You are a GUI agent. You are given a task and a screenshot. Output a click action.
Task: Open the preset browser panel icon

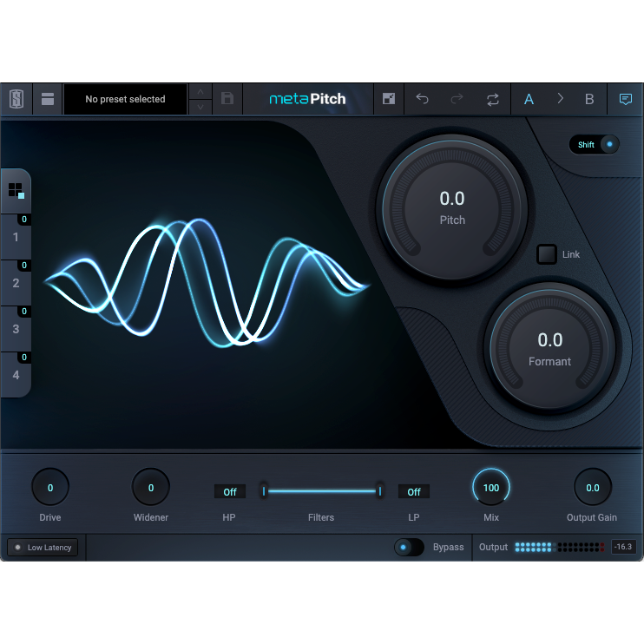click(x=48, y=99)
